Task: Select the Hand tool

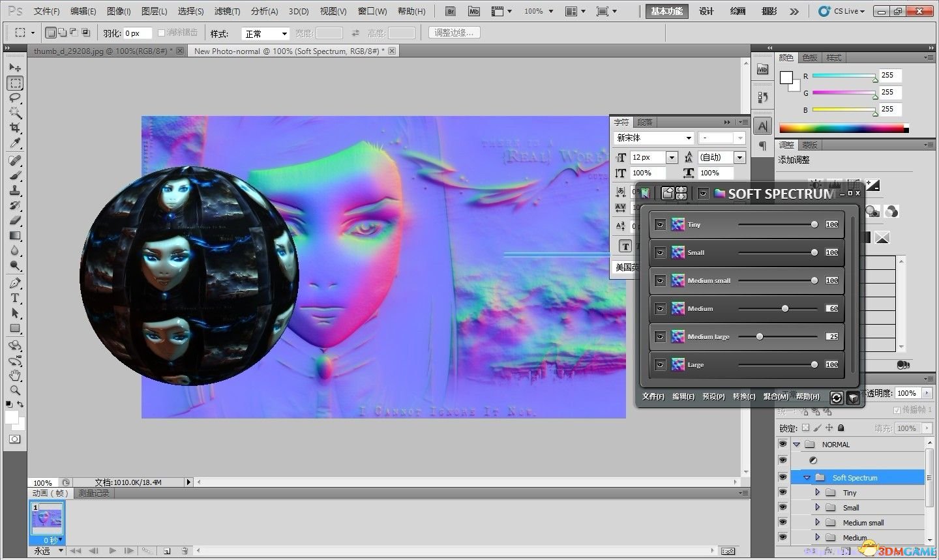Action: coord(15,376)
